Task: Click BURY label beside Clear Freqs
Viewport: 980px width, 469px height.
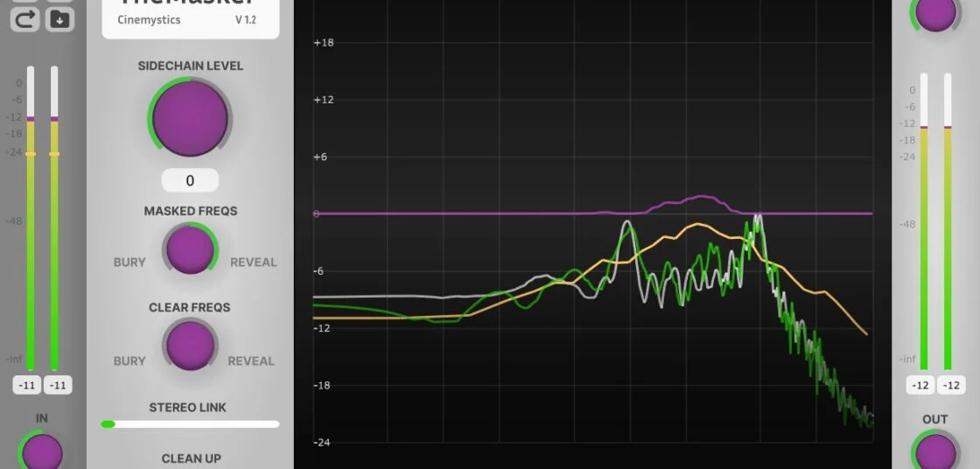Action: point(129,360)
